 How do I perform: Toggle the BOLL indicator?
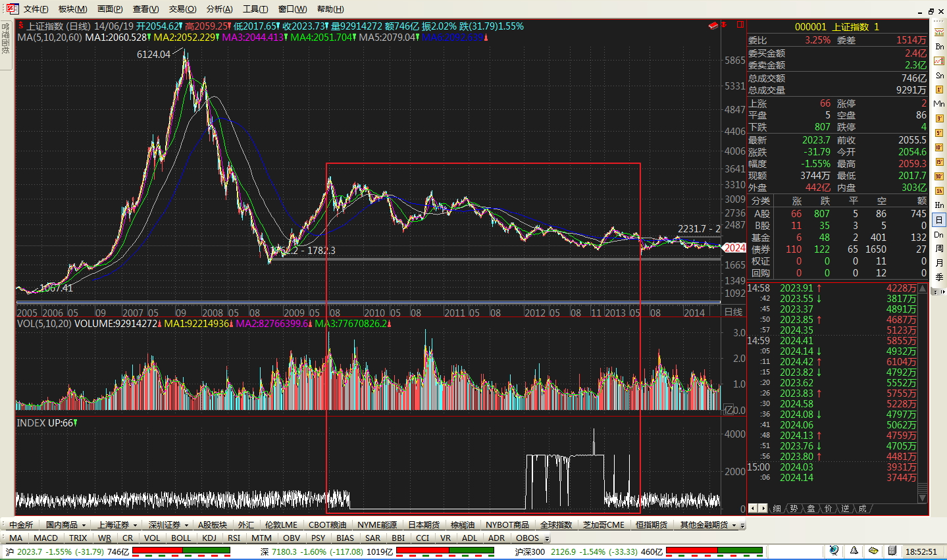point(181,538)
